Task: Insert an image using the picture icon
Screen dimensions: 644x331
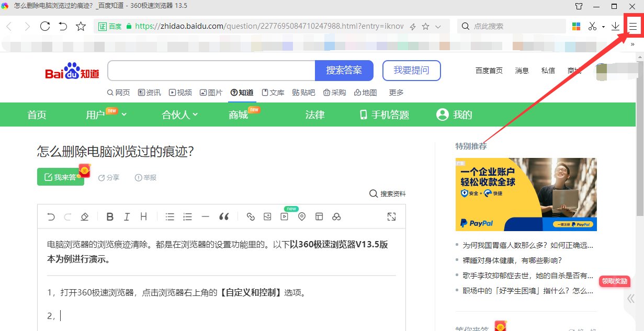Action: [x=267, y=216]
